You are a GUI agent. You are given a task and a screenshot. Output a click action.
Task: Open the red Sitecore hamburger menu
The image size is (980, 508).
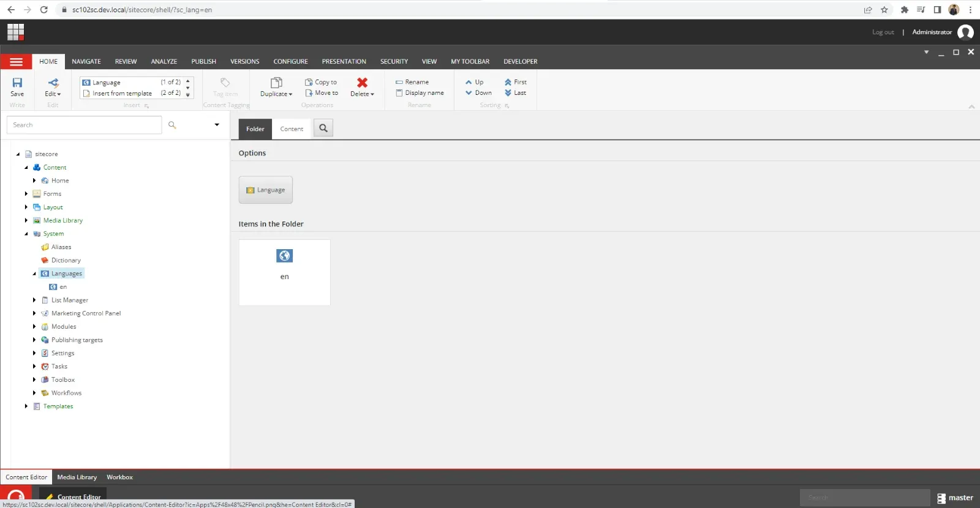coord(16,62)
